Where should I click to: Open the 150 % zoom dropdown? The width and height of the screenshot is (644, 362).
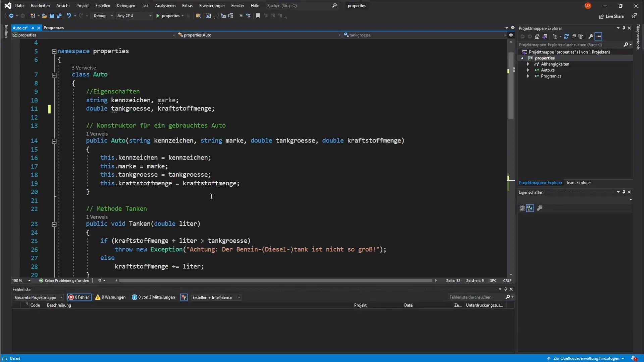click(x=21, y=281)
